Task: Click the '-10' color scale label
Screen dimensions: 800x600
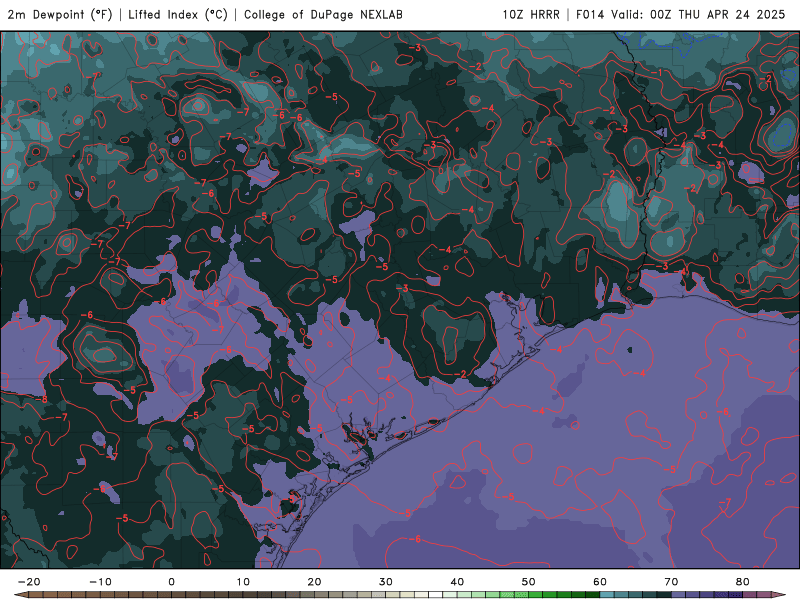Action: [100, 582]
